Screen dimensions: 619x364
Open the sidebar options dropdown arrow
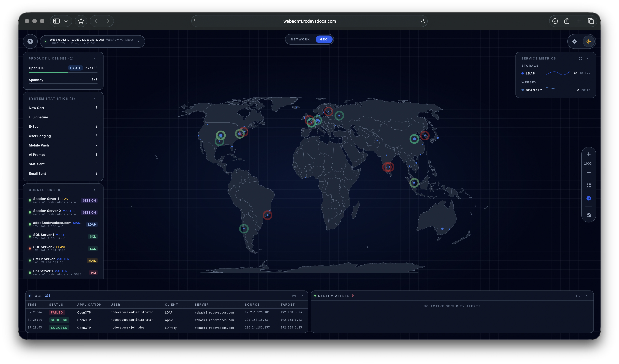click(x=66, y=21)
